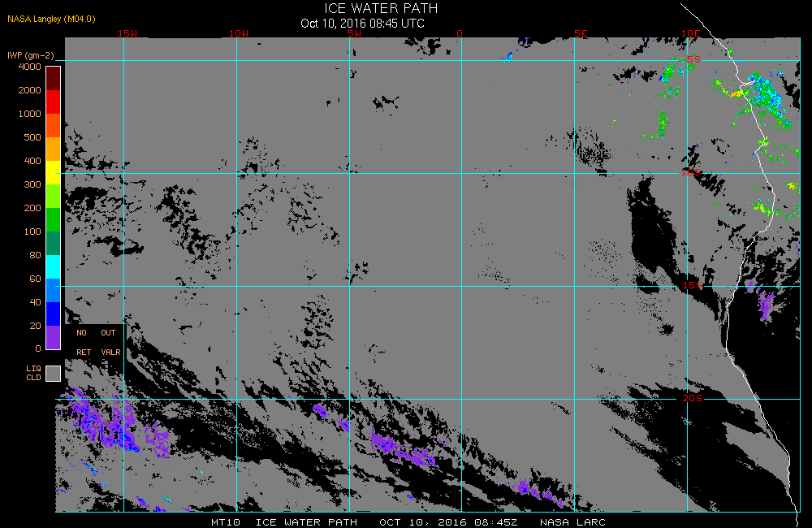Click the 5E longitude label
Screen dimensions: 812x528
pos(581,33)
